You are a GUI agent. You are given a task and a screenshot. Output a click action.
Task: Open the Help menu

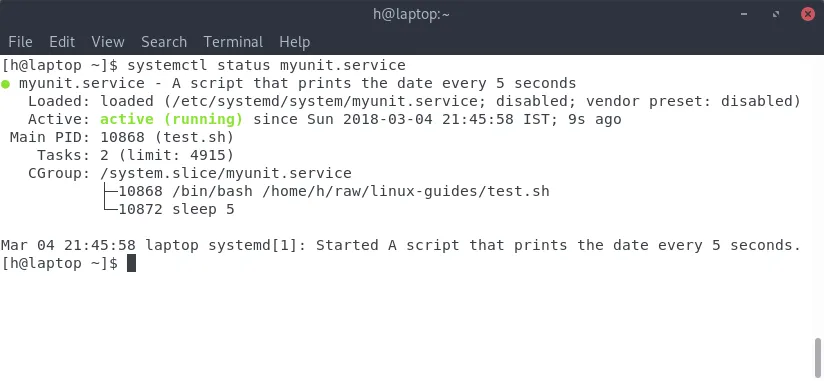click(294, 42)
